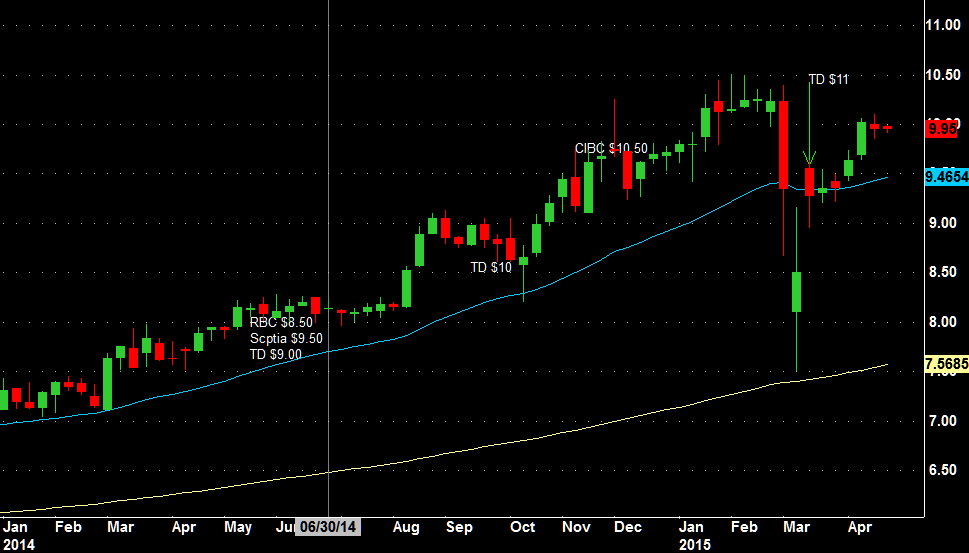Viewport: 969px width, 553px height.
Task: Click the Feb 2014 time axis label
Action: 68,527
